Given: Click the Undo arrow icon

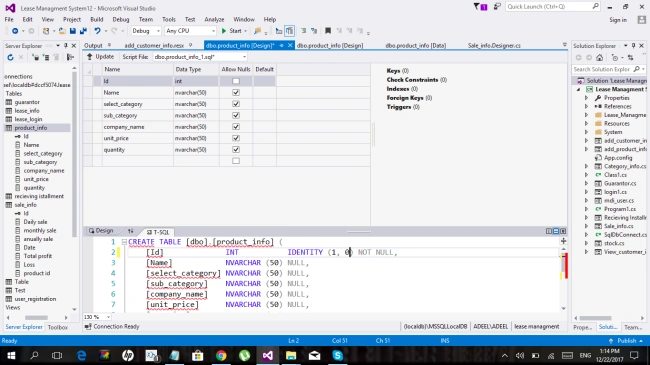Looking at the screenshot, I should tap(97, 31).
